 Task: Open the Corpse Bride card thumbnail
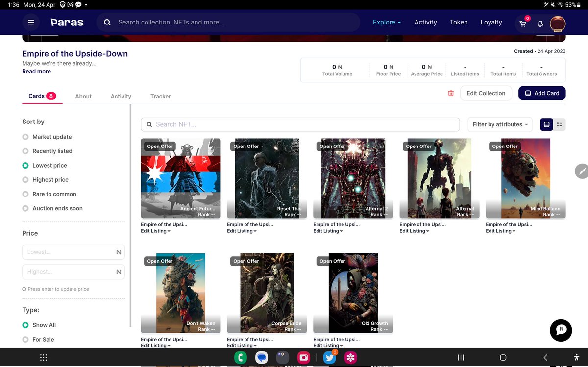click(x=267, y=293)
